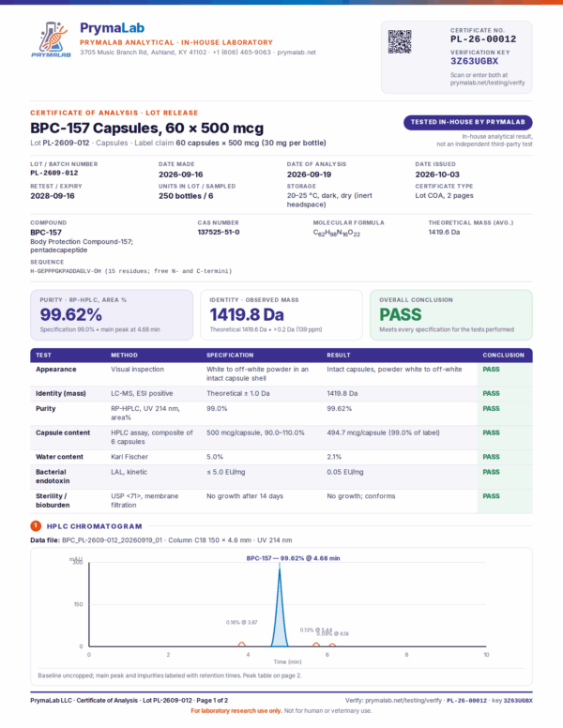Click the chromatogram baseline note
563x728 pixels.
(170, 675)
